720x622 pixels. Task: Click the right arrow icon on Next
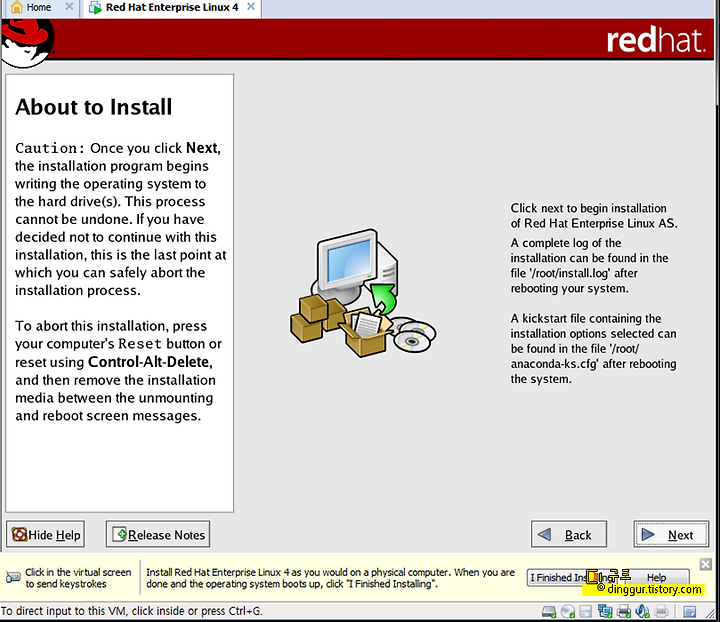click(x=648, y=534)
